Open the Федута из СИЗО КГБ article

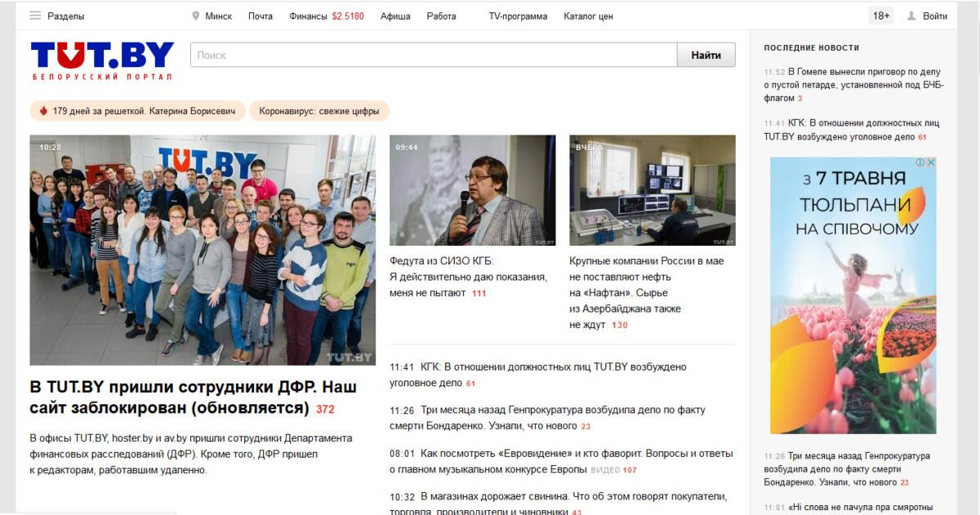(468, 277)
